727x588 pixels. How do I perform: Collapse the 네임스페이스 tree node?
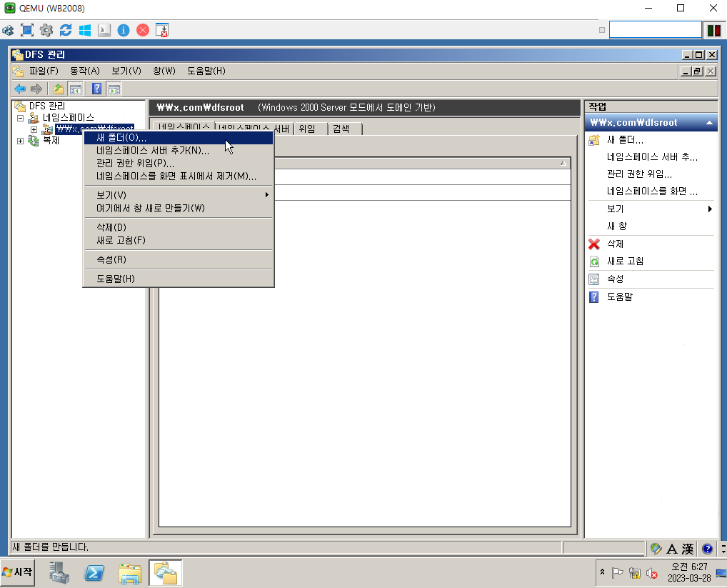[21, 118]
